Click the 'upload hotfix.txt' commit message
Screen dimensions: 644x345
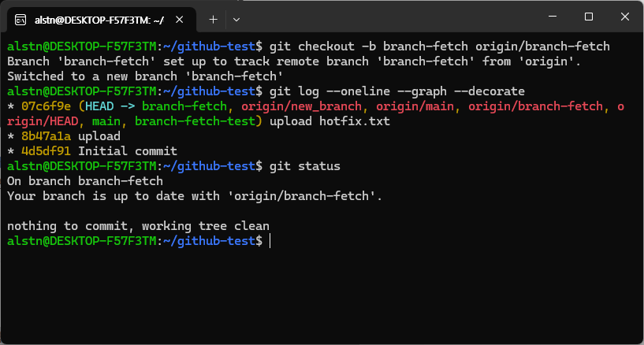coord(329,121)
